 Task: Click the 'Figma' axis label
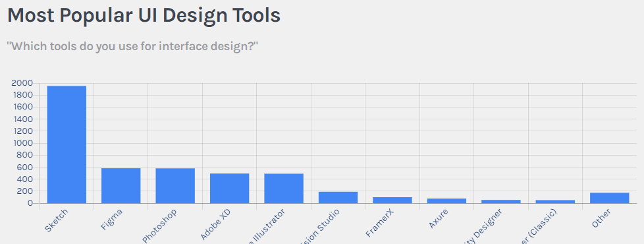coord(111,220)
